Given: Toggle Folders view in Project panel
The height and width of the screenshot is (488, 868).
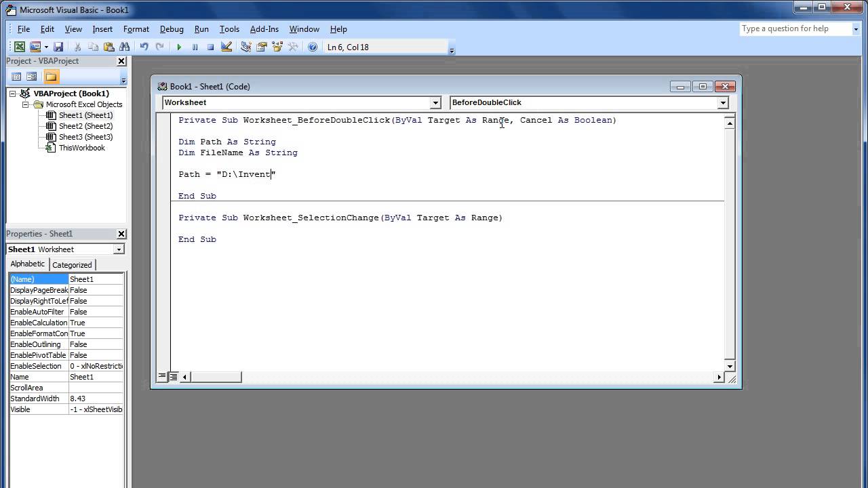Looking at the screenshot, I should 52,77.
